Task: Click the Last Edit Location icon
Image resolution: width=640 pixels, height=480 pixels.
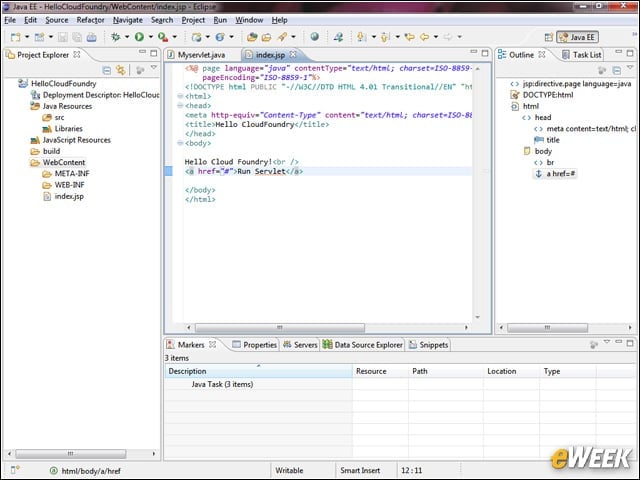Action: [409, 37]
